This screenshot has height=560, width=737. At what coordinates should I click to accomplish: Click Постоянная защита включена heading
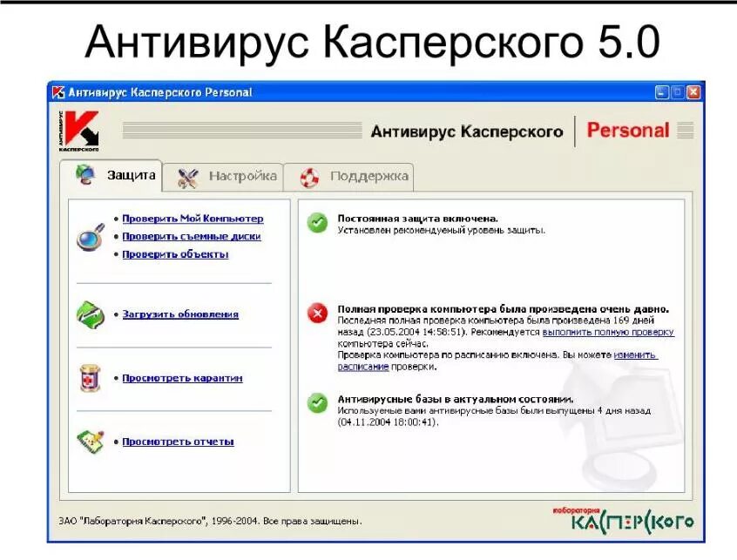(418, 219)
